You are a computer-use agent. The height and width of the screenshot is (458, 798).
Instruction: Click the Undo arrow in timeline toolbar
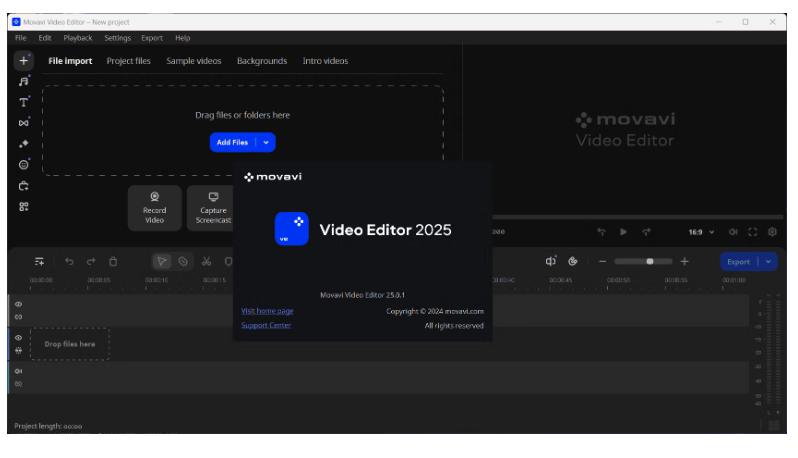(69, 262)
